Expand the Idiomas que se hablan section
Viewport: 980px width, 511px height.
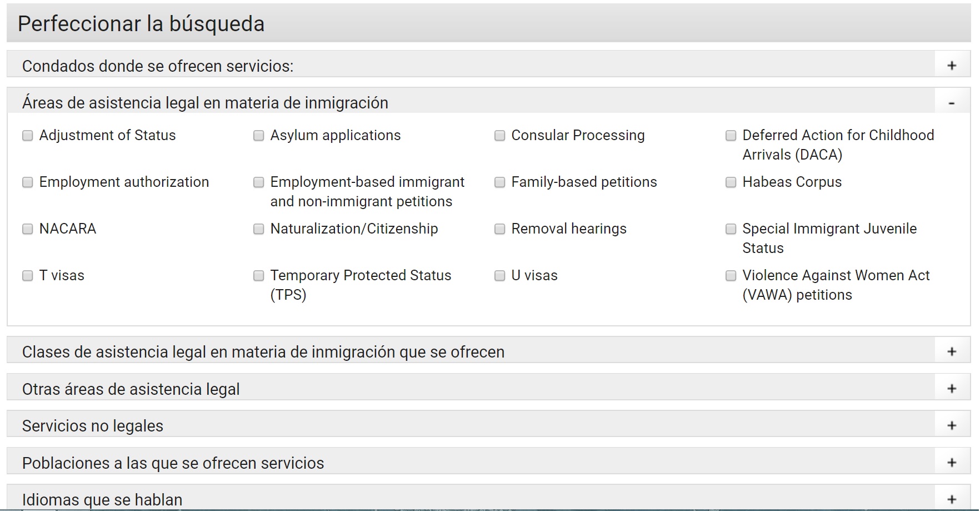point(952,499)
